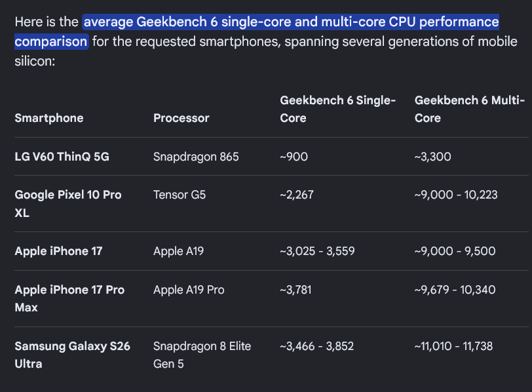Click the Apple A19 Pro processor cell
The image size is (532, 392).
pos(189,290)
